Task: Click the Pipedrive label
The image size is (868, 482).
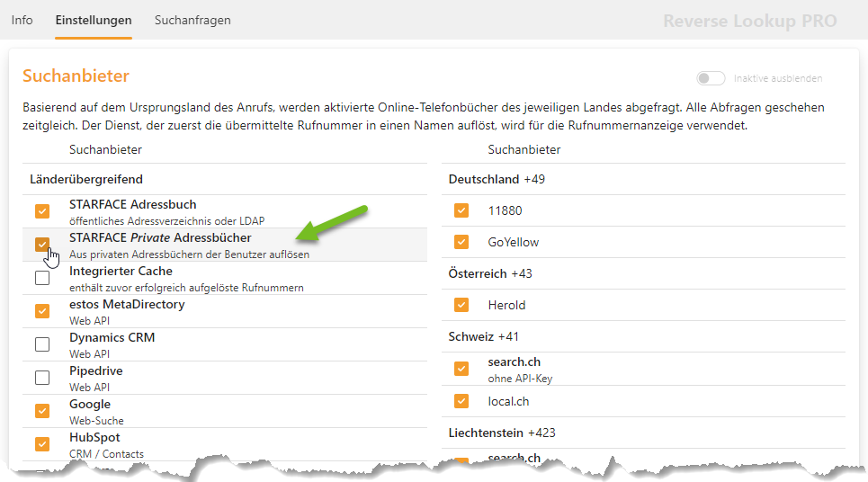Action: [x=95, y=370]
